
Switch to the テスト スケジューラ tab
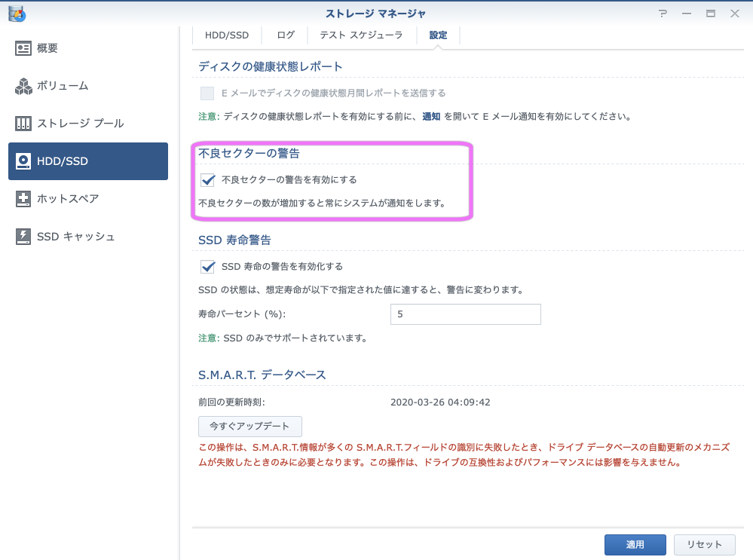pyautogui.click(x=361, y=35)
